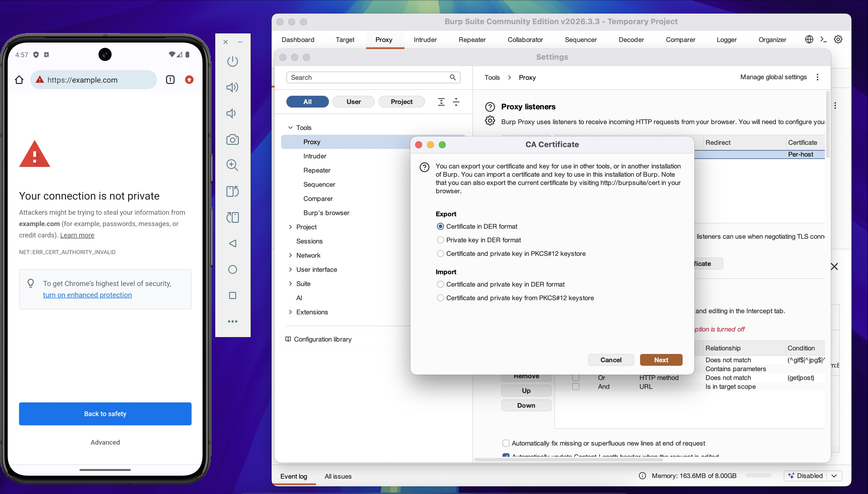Click the emulator home circle icon
The width and height of the screenshot is (868, 494).
(233, 269)
